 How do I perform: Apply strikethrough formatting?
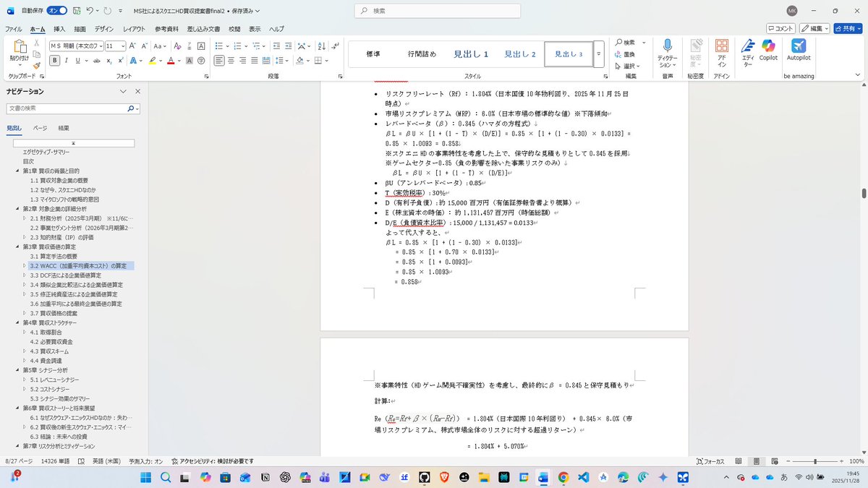[96, 61]
